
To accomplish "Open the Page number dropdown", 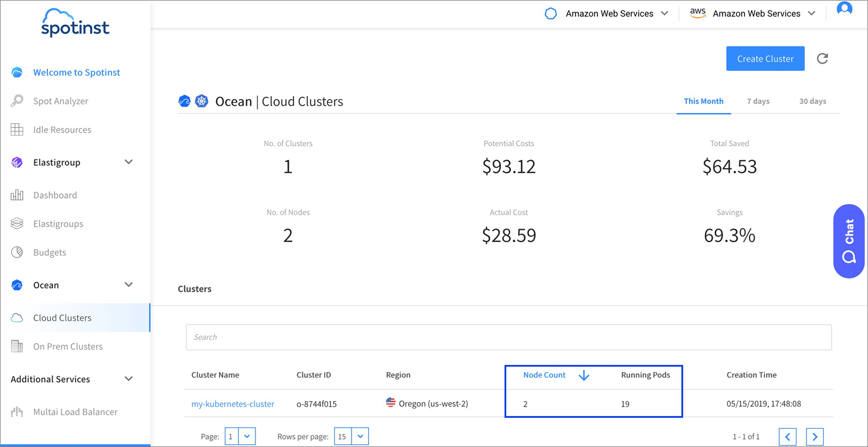I will (x=240, y=436).
